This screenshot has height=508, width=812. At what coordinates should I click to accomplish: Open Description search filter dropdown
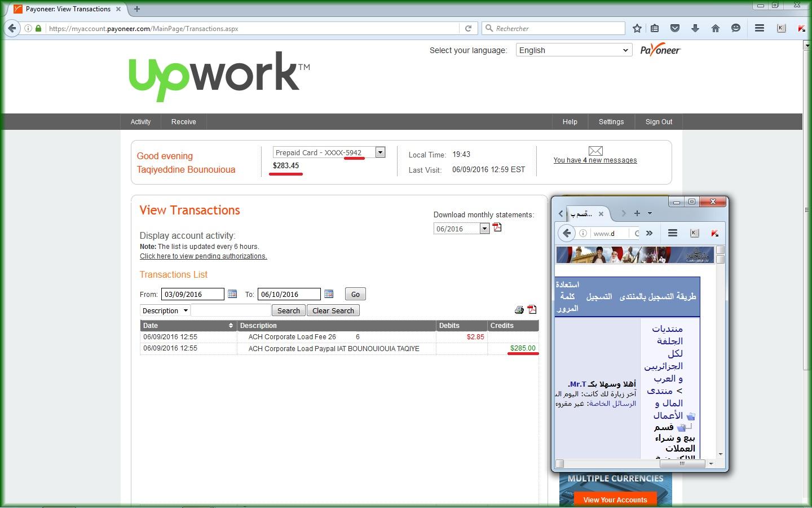165,310
